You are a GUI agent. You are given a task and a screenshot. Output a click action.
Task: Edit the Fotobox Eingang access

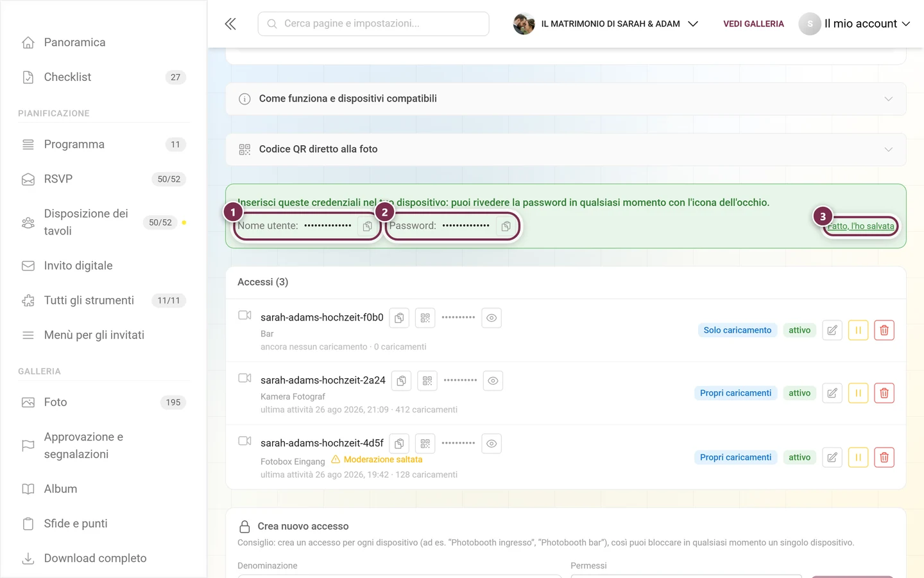(x=832, y=457)
